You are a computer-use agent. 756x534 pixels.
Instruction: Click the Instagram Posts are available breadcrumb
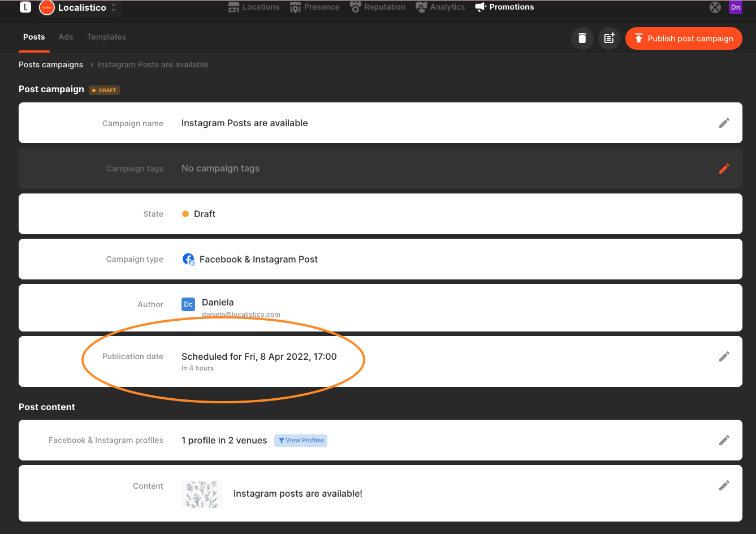(x=153, y=64)
